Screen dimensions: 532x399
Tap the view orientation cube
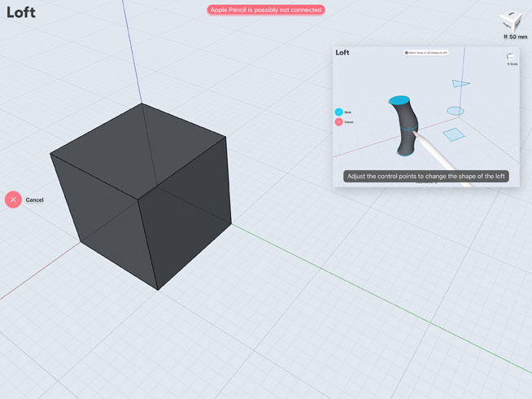[511, 20]
